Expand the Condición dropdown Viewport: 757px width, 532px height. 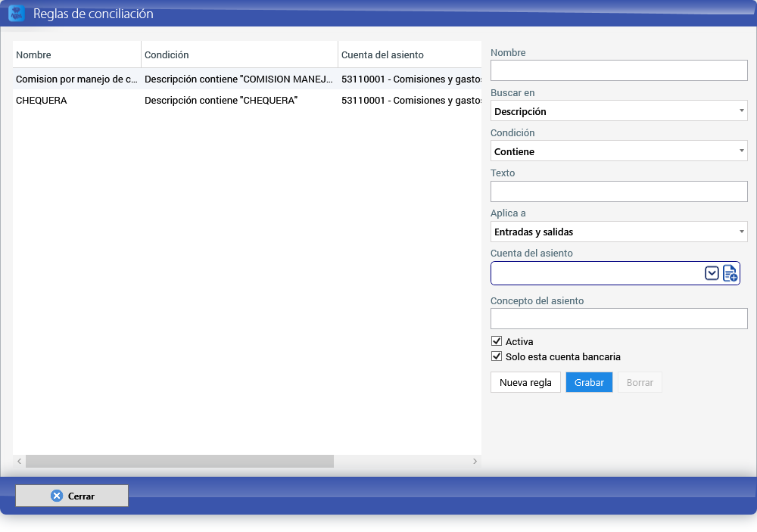619,151
